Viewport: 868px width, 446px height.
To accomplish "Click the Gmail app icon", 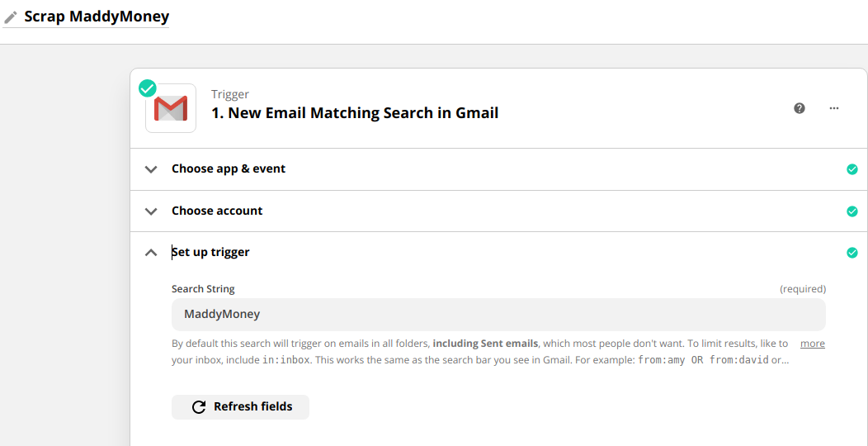I will (x=171, y=108).
